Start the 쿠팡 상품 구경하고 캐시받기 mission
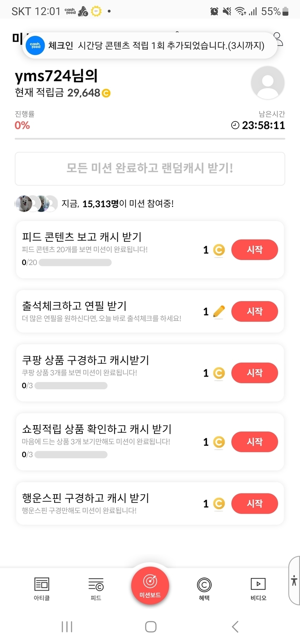This screenshot has height=644, width=300. [x=254, y=373]
